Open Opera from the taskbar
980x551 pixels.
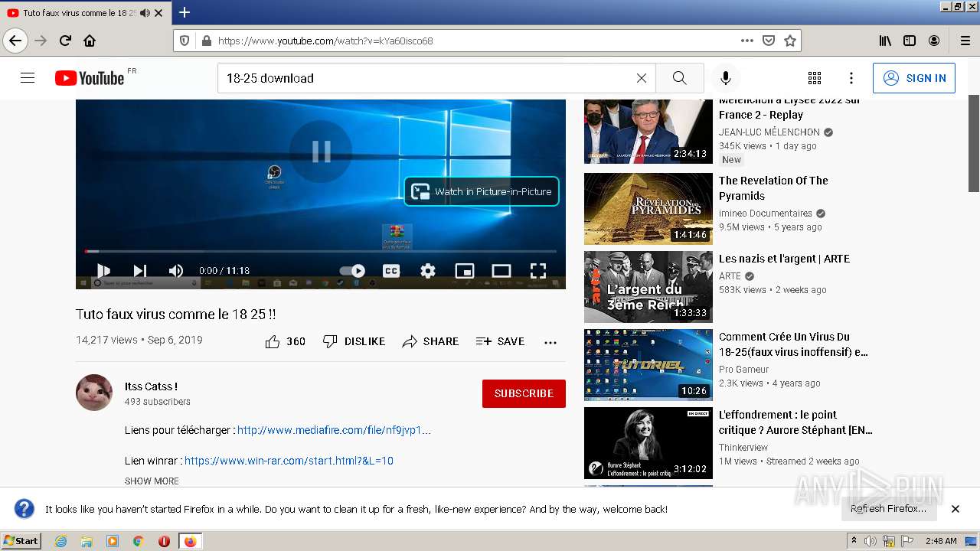click(164, 541)
